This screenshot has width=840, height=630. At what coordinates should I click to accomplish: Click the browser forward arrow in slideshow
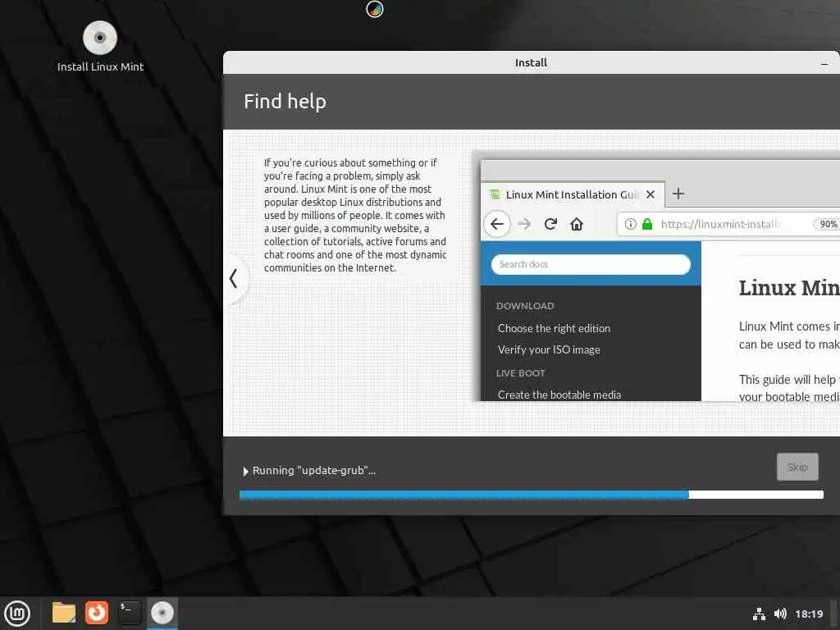pyautogui.click(x=524, y=224)
